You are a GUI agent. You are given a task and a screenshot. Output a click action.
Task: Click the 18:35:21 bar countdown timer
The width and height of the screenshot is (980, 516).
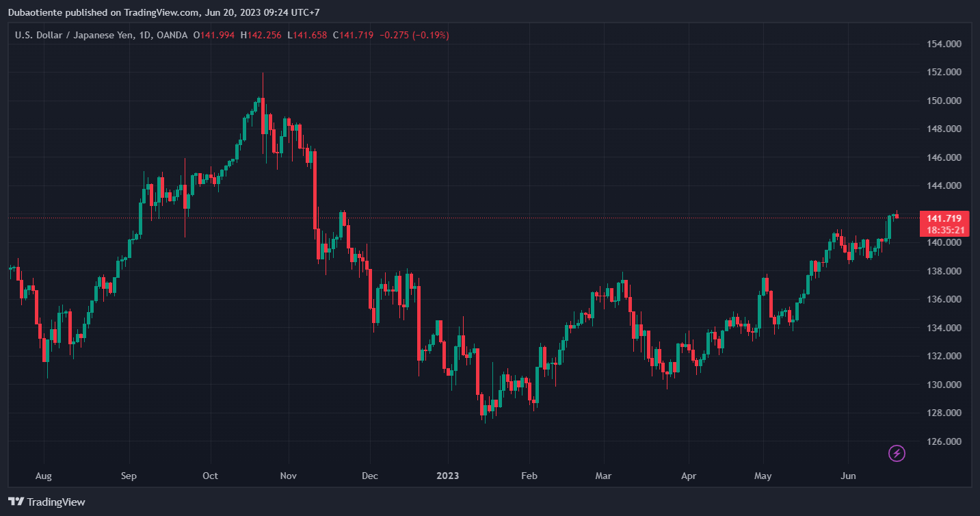[x=944, y=230]
